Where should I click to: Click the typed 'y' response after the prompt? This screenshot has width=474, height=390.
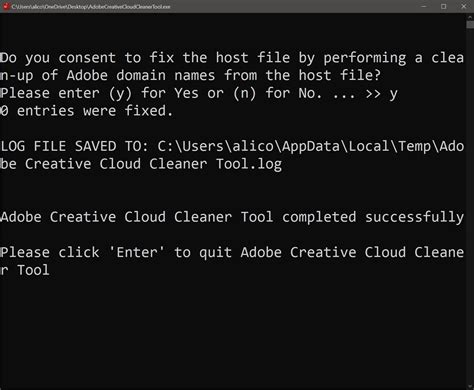(x=393, y=94)
